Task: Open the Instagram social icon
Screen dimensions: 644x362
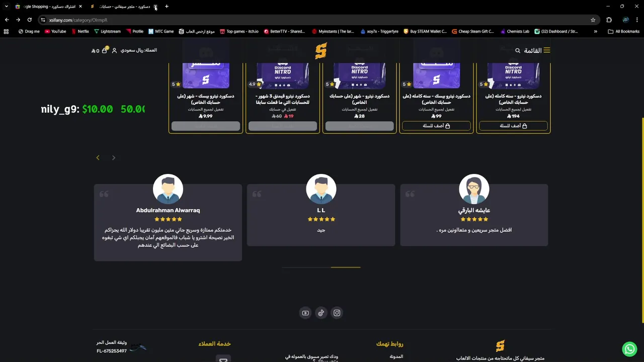Action: point(337,313)
